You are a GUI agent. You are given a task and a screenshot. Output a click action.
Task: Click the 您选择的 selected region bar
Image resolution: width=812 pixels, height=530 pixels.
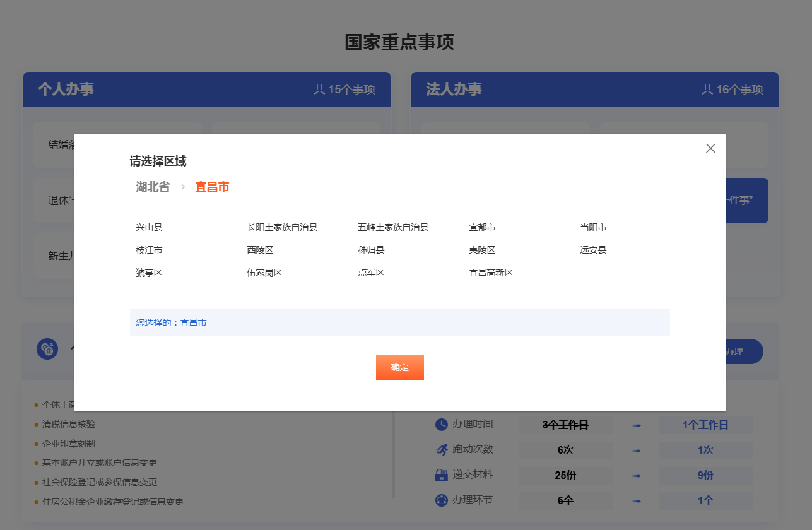[x=399, y=322]
